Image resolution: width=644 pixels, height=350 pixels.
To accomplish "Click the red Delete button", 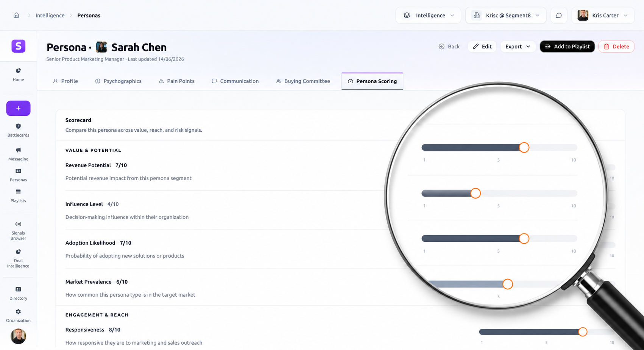I will click(x=616, y=47).
